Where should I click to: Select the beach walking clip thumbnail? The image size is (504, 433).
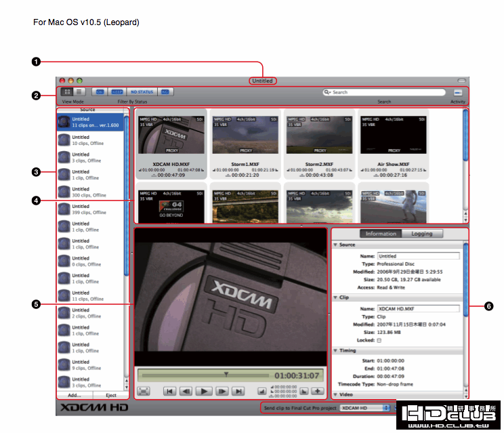(394, 207)
